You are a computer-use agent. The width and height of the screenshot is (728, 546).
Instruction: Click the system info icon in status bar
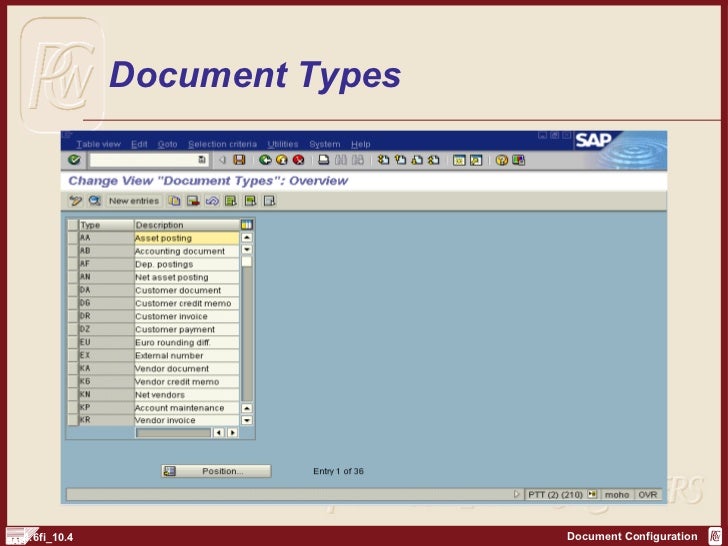pyautogui.click(x=592, y=494)
